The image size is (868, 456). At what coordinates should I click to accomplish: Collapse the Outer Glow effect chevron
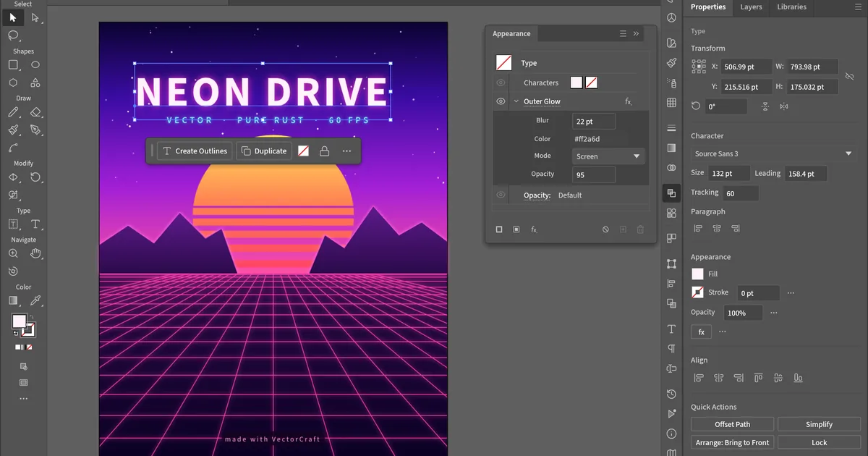(516, 102)
